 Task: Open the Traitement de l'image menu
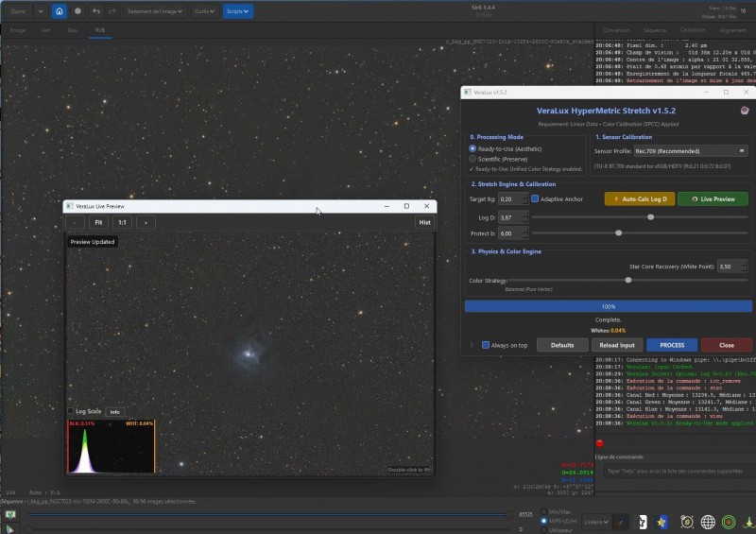tap(155, 11)
